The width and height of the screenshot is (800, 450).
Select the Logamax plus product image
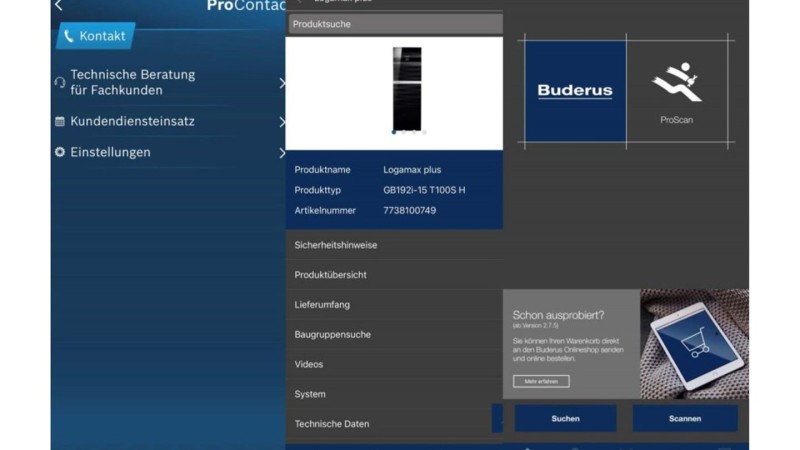tap(407, 89)
